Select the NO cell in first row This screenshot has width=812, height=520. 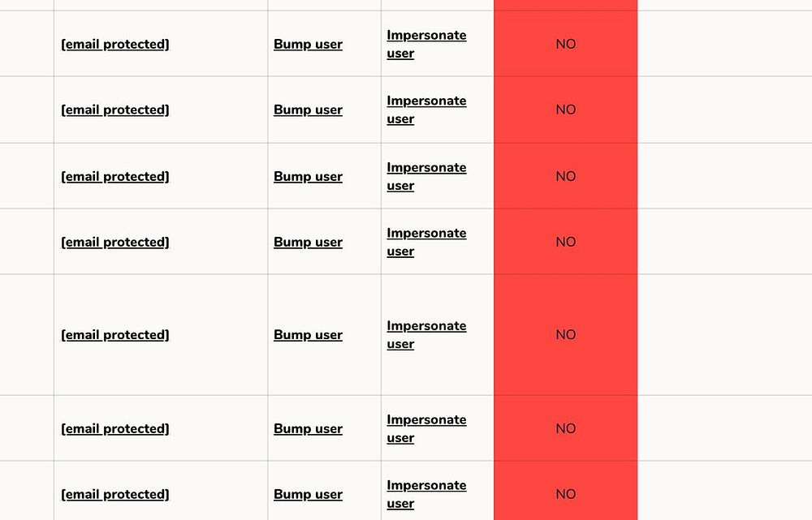click(565, 44)
